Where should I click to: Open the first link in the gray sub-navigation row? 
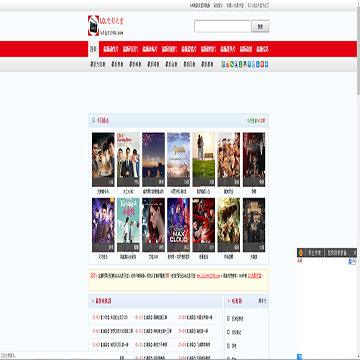coord(98,65)
